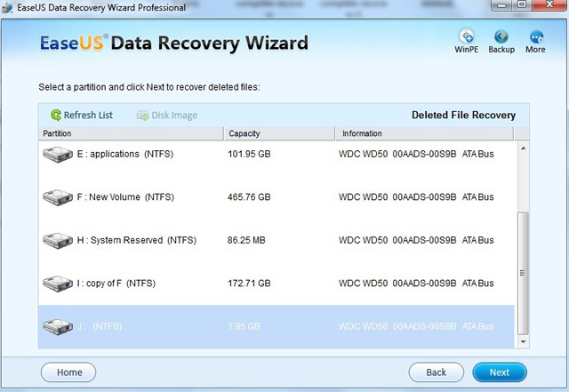The image size is (569, 392).
Task: Select the text 'H : System Reserved (NTFS)'
Action: pos(136,240)
